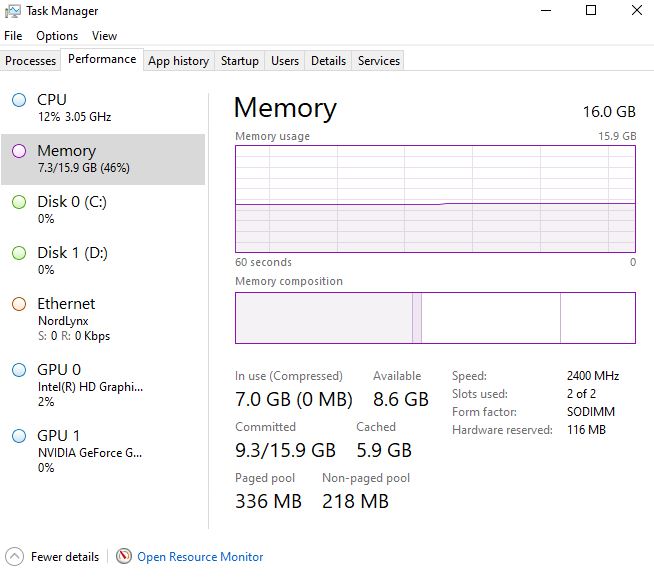
Task: Collapse view with Fewer details arrow
Action: coord(14,557)
